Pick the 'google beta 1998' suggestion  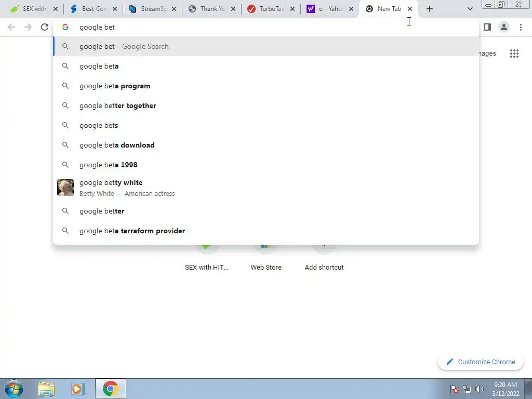(x=265, y=165)
